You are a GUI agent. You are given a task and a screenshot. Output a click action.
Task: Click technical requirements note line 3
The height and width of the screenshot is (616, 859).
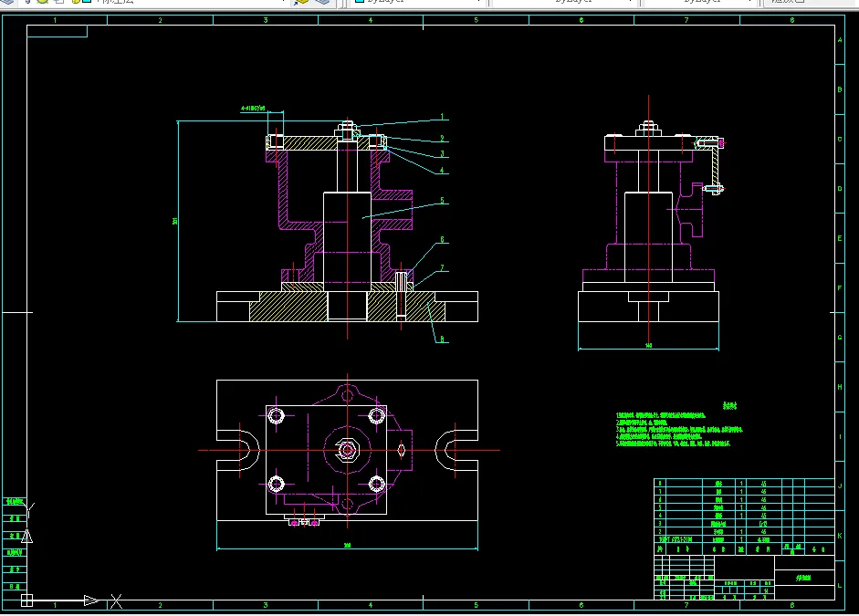point(679,430)
